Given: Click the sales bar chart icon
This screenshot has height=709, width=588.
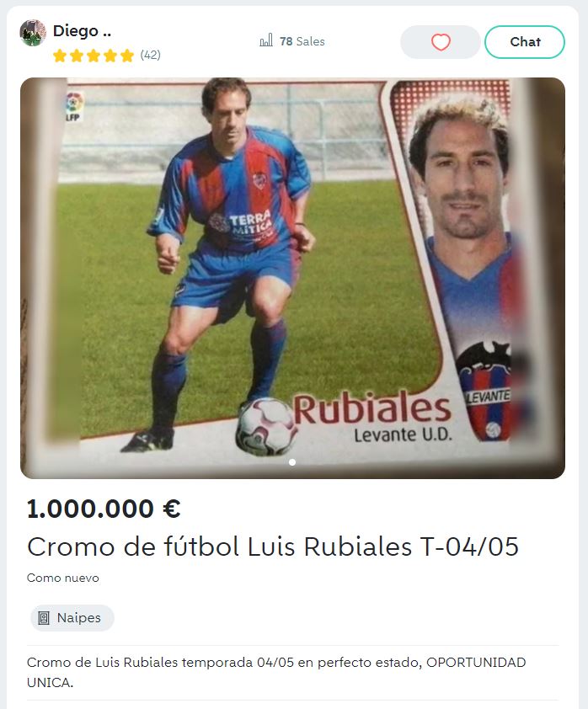Looking at the screenshot, I should tap(266, 40).
